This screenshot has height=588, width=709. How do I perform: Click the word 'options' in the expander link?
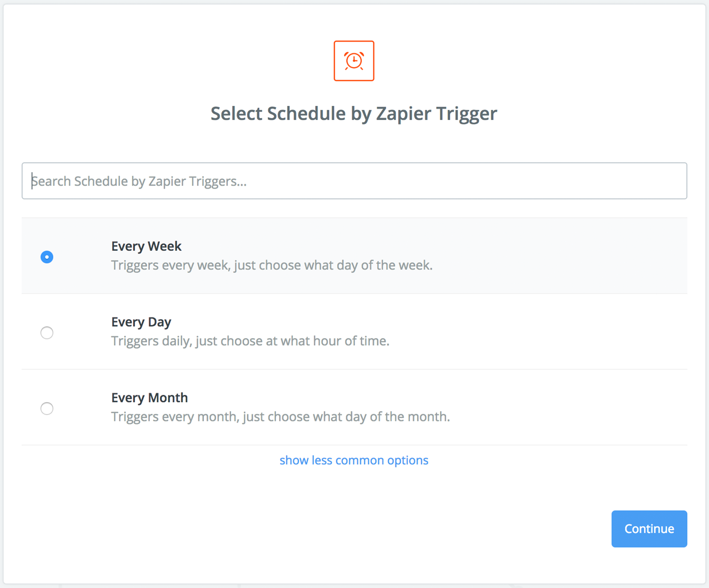click(x=408, y=460)
